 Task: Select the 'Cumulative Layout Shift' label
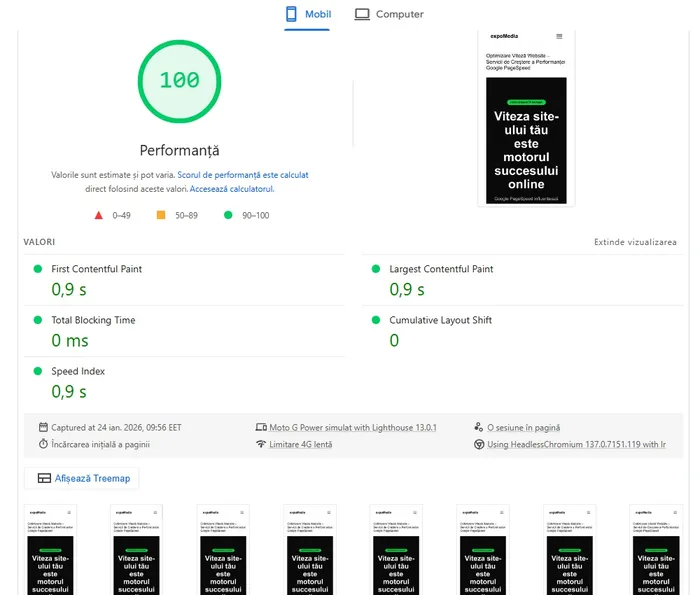pos(440,320)
